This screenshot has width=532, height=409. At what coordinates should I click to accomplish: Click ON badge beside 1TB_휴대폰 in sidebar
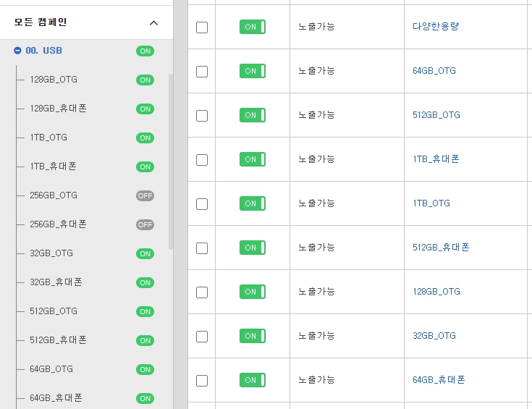pos(145,167)
